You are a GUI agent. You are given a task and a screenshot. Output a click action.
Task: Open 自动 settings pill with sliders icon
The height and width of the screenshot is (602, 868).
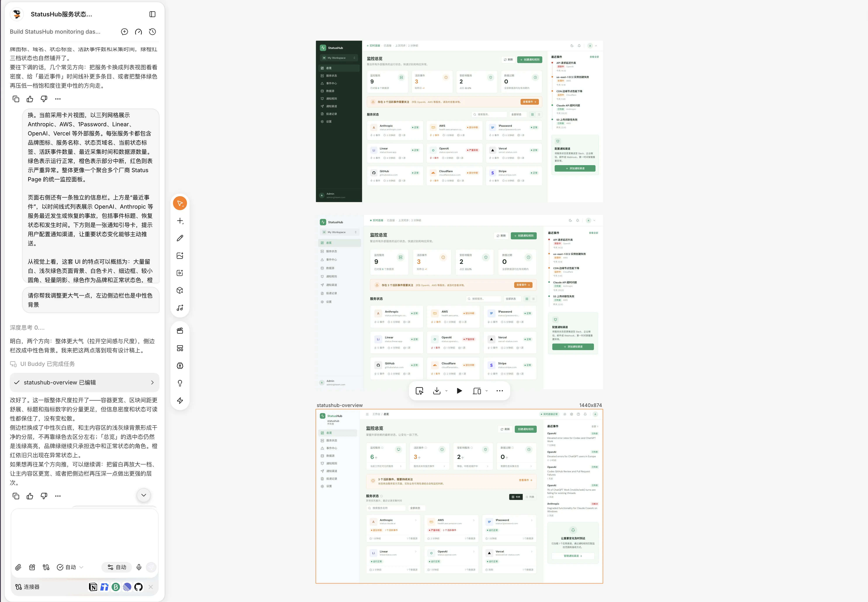116,567
